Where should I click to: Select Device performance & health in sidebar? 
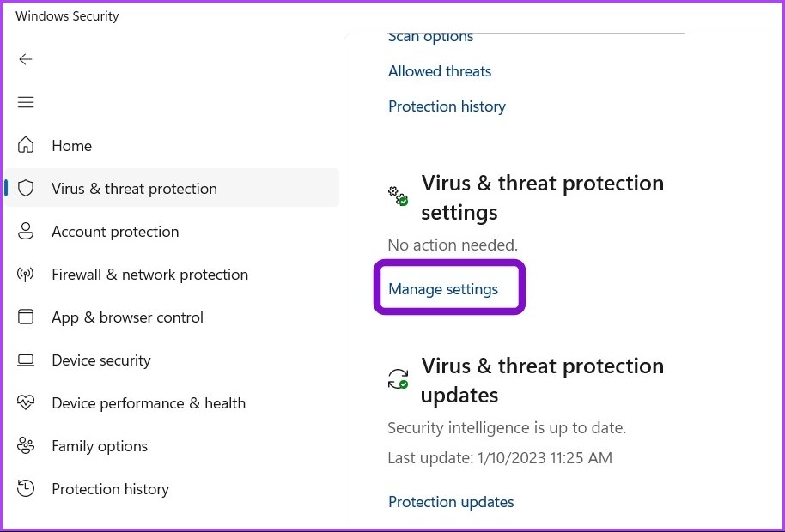[149, 403]
